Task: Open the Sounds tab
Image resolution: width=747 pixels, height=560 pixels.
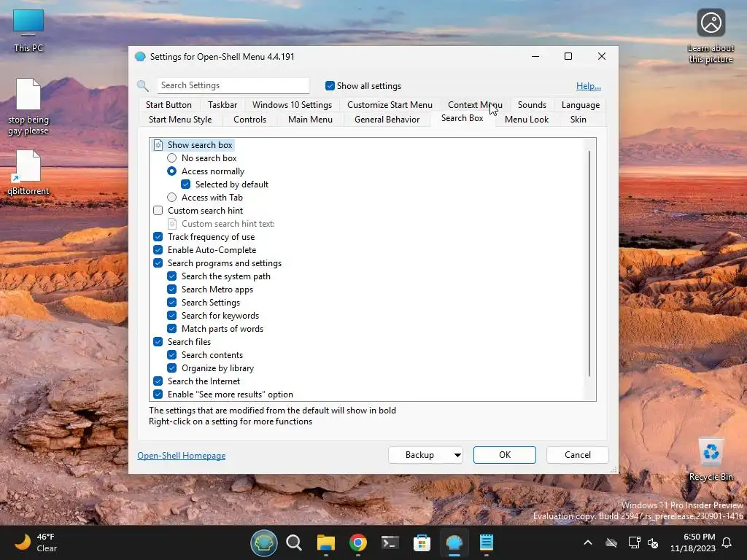Action: (532, 105)
